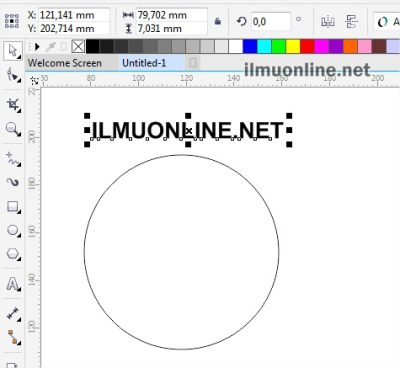Viewport: 400px width, 368px height.
Task: Expand the color palette flyout arrow
Action: coord(37,47)
